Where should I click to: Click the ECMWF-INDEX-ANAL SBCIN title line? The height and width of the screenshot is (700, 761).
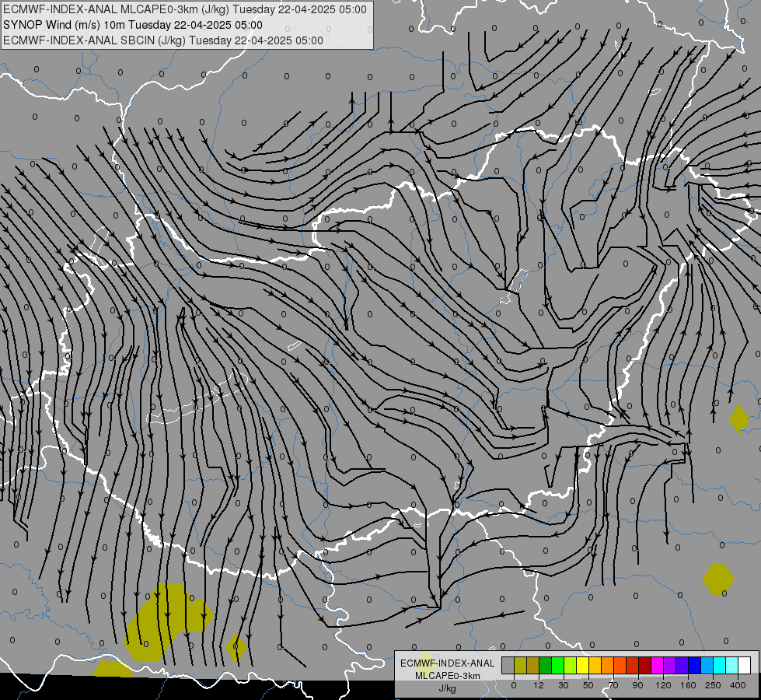coord(163,40)
